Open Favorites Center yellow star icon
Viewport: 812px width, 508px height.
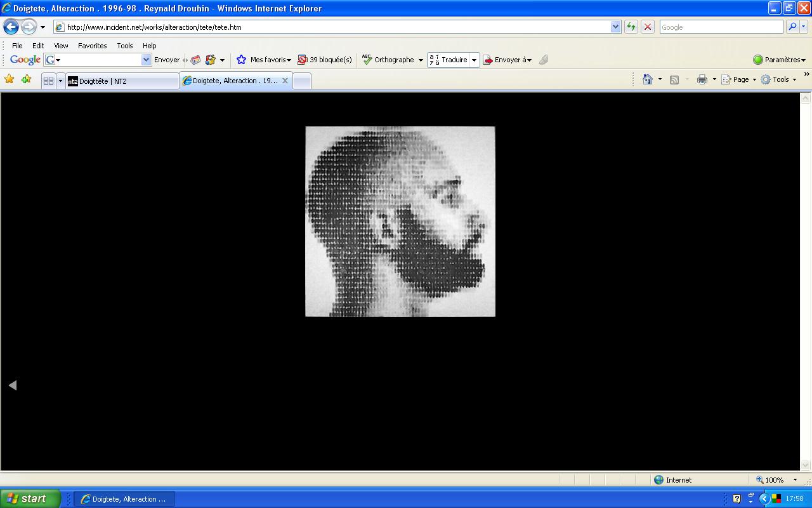coord(9,79)
